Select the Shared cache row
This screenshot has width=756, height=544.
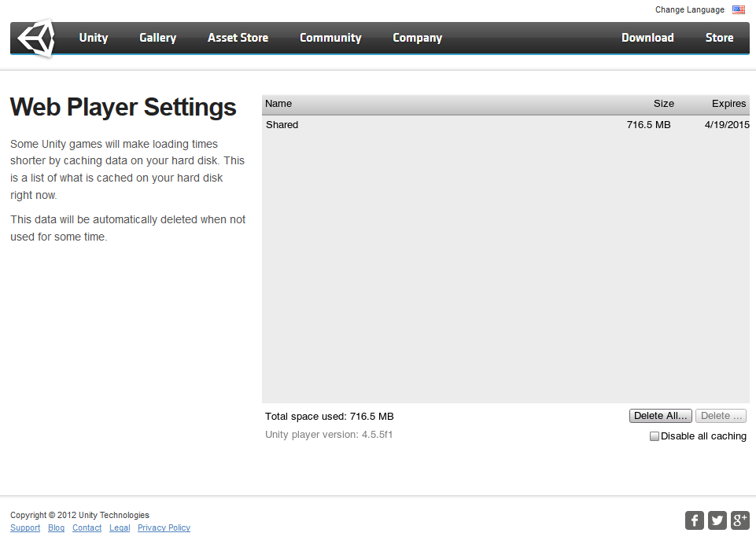point(506,125)
